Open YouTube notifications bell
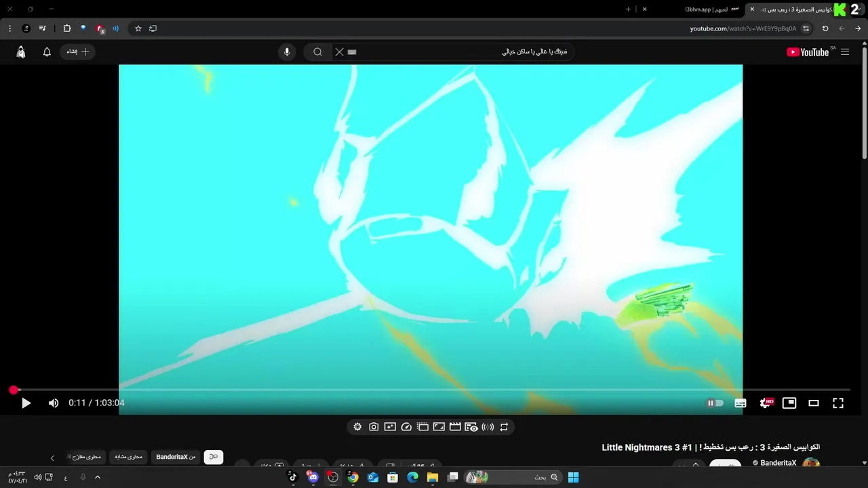 (47, 52)
